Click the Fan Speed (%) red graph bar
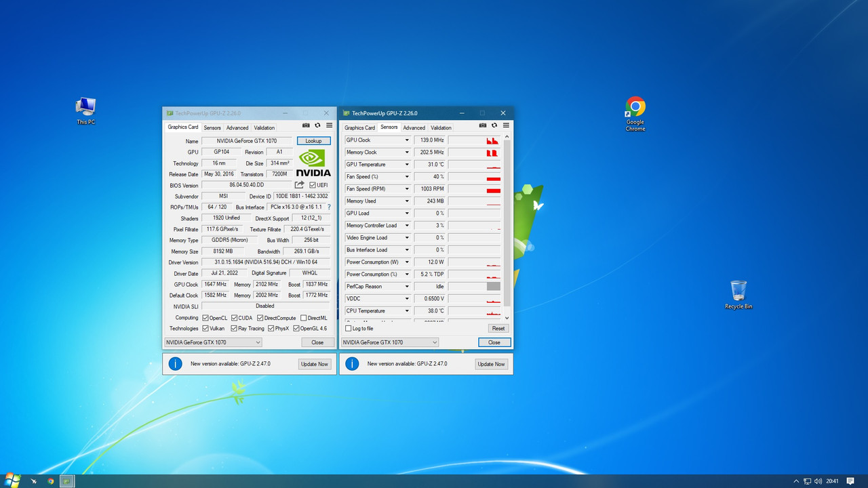 pyautogui.click(x=493, y=178)
